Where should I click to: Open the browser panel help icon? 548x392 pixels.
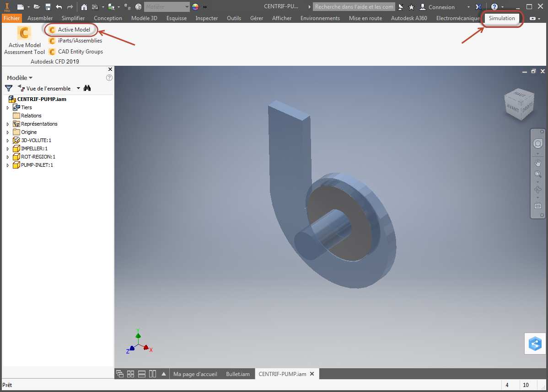tap(109, 78)
